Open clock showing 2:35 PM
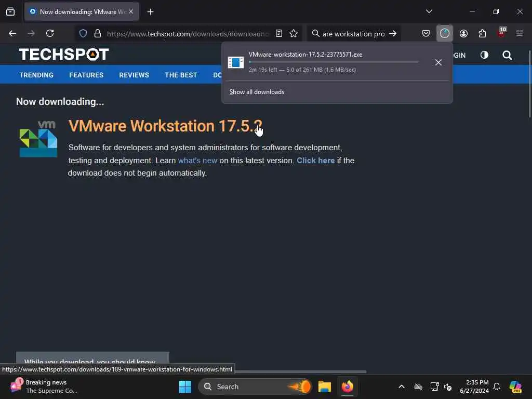This screenshot has height=399, width=532. tap(474, 387)
